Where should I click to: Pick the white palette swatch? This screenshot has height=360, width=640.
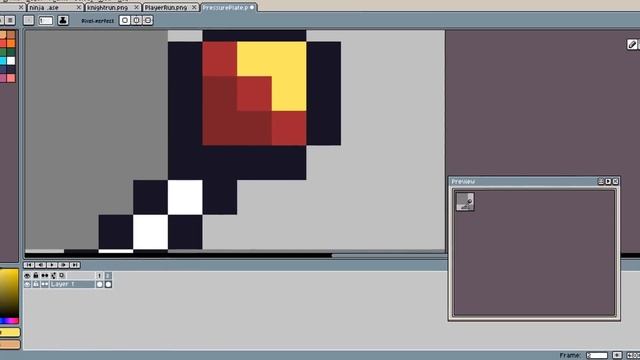coord(11,61)
